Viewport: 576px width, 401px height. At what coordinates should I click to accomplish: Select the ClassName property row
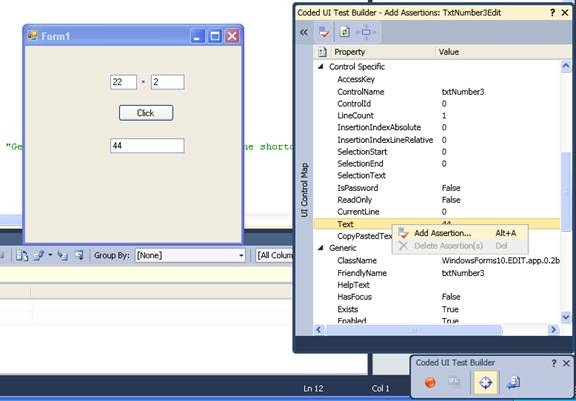437,261
